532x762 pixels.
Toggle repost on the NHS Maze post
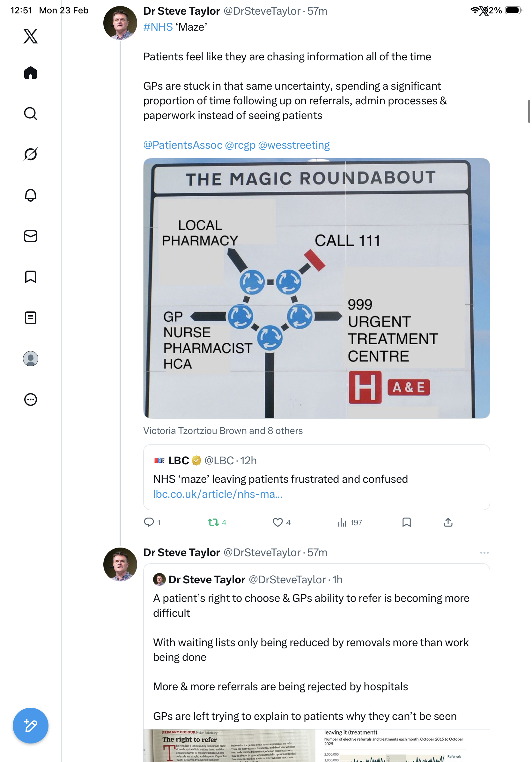pos(213,522)
